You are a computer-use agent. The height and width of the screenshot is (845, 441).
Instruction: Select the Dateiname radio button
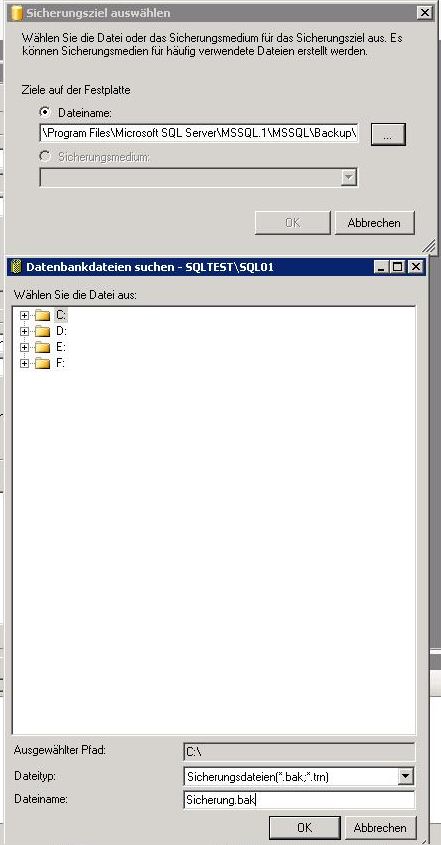45,112
